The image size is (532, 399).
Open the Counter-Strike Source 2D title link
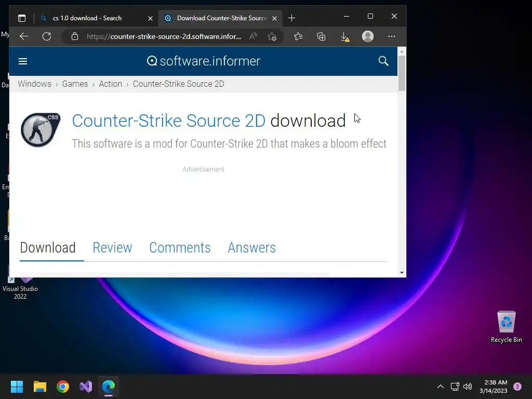(x=169, y=121)
